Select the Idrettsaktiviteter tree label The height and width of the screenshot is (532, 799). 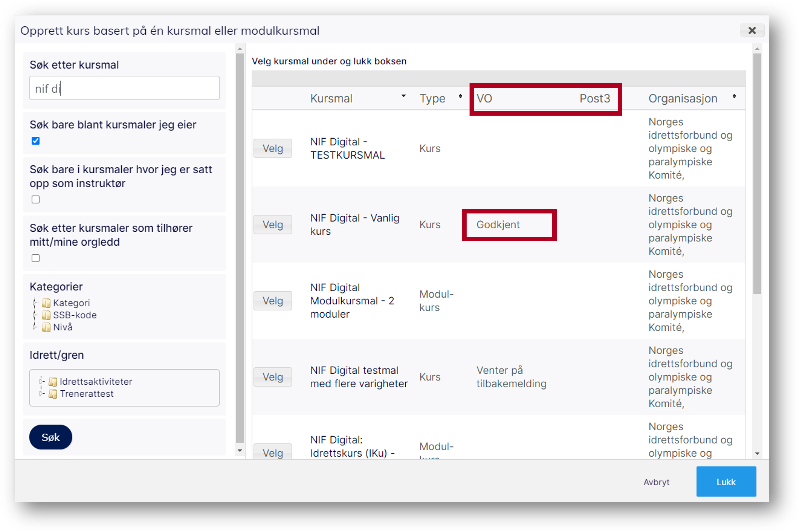coord(96,382)
